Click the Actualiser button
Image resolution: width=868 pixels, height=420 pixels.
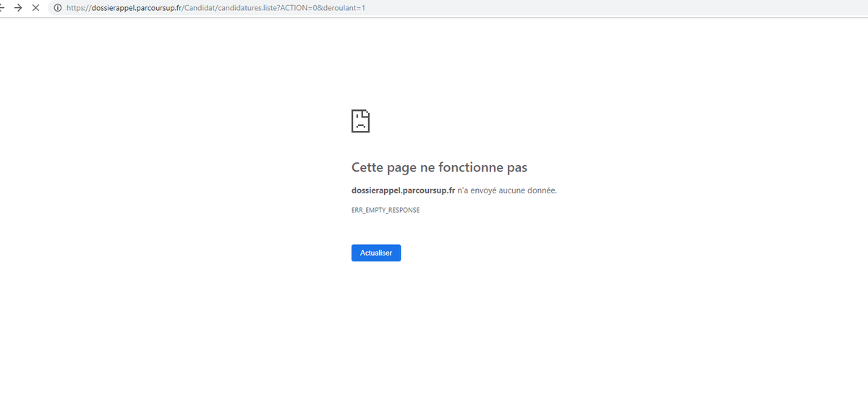click(376, 253)
